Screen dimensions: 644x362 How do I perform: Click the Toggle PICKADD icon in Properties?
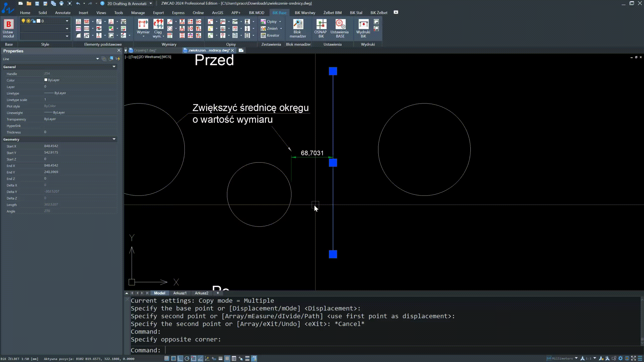pos(104,59)
